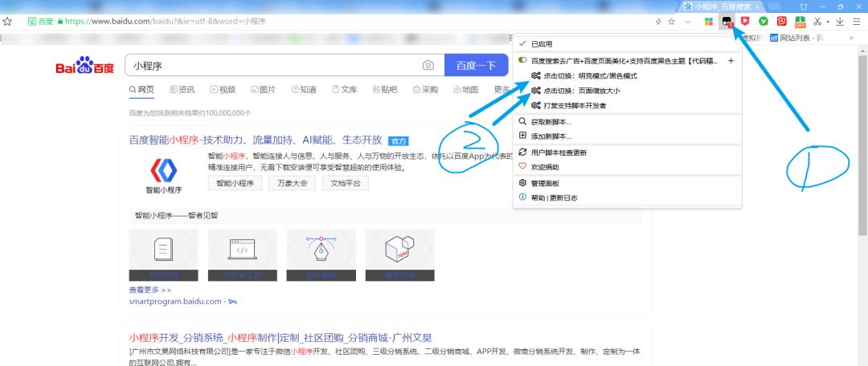Expand the address bar dropdown chevron

(x=687, y=22)
